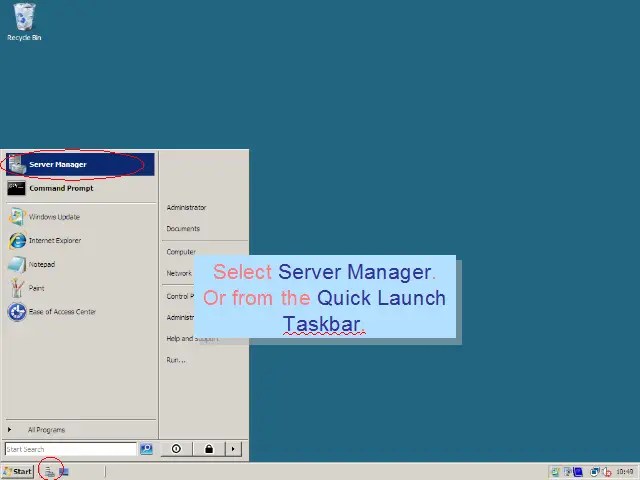Open Server Manager from the Start menu
This screenshot has width=640, height=480.
80,164
